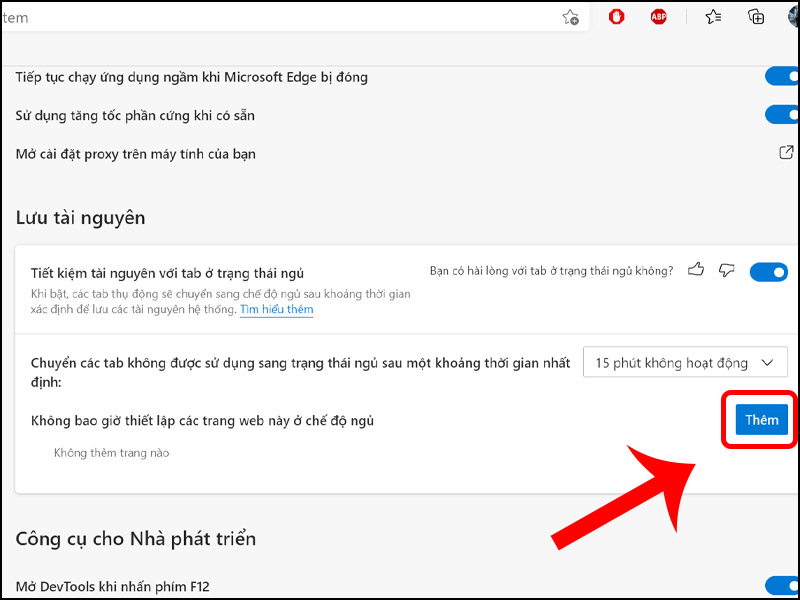Open proxy settings via the external-link icon
The image size is (800, 600).
point(785,153)
